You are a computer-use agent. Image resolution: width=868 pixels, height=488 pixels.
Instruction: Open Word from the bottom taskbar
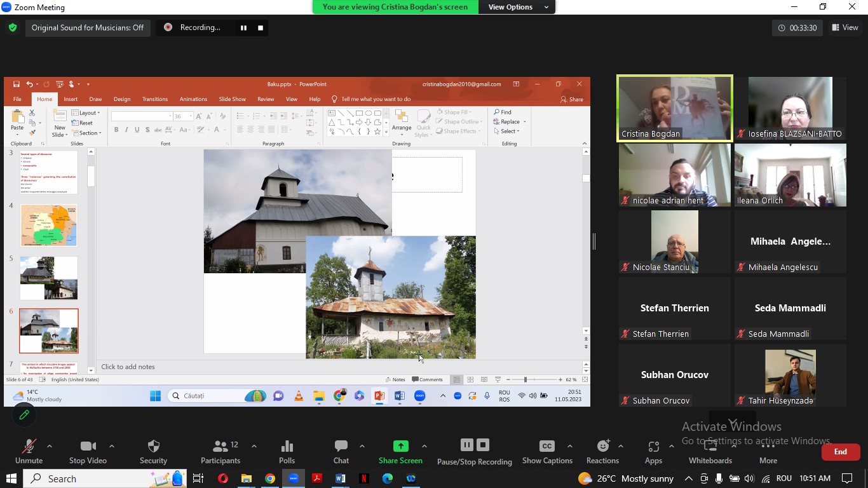coord(341,478)
